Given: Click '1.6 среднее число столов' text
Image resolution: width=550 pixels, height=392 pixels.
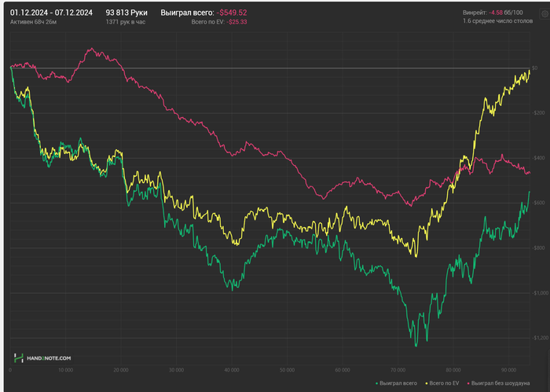Looking at the screenshot, I should pos(497,21).
